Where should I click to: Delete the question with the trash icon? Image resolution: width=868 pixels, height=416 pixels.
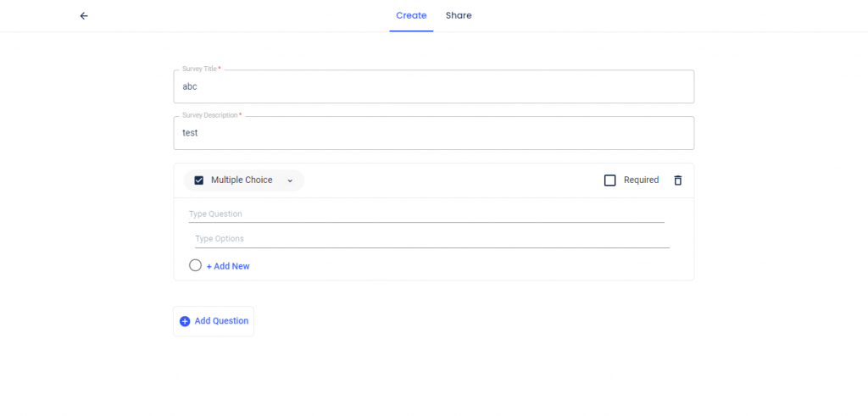(x=677, y=180)
